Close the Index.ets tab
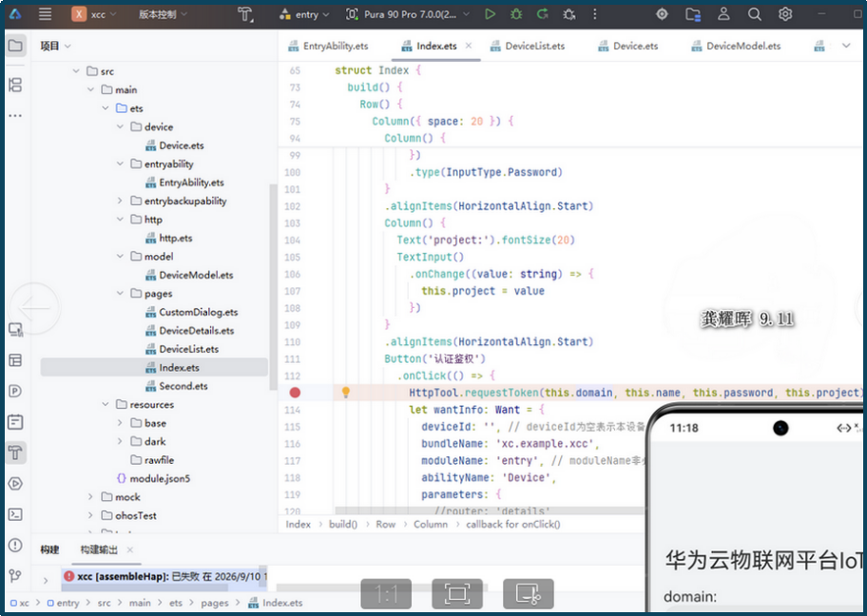This screenshot has width=867, height=616. [469, 46]
